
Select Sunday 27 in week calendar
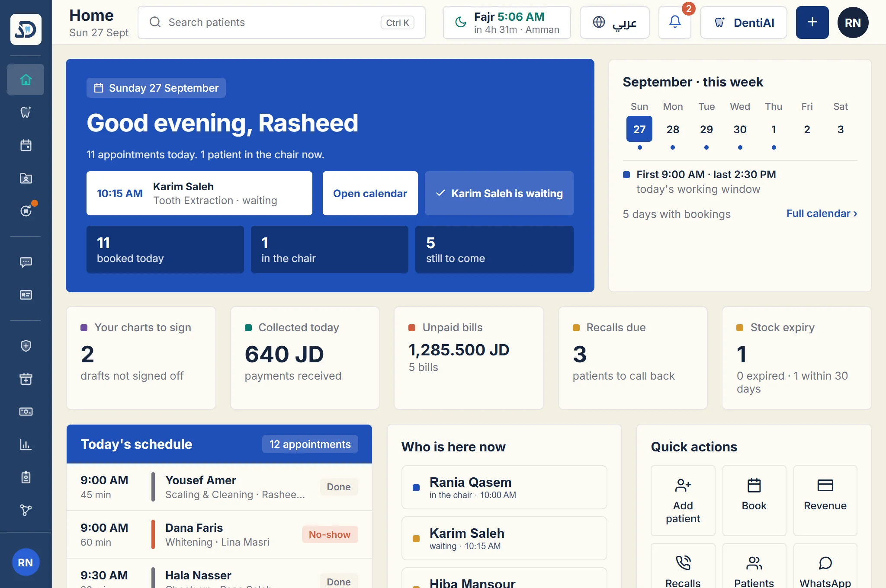(639, 129)
